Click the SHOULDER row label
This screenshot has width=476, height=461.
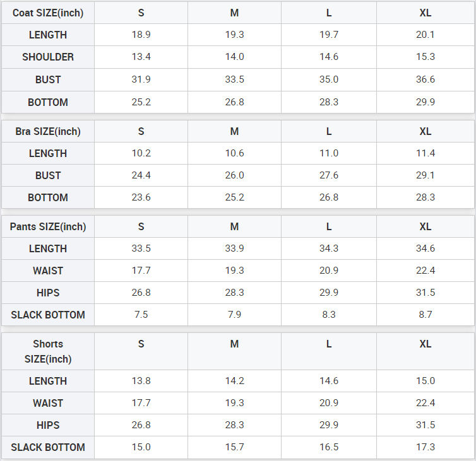tap(48, 57)
